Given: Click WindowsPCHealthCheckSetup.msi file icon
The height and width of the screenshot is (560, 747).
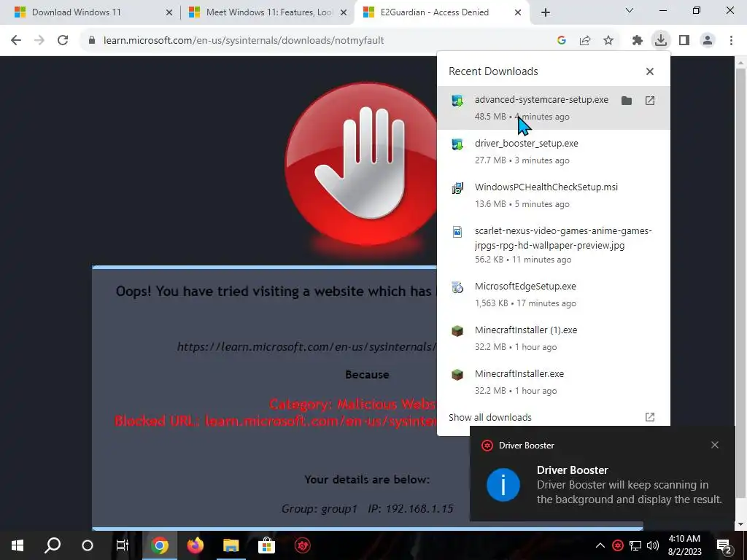Looking at the screenshot, I should click(457, 187).
